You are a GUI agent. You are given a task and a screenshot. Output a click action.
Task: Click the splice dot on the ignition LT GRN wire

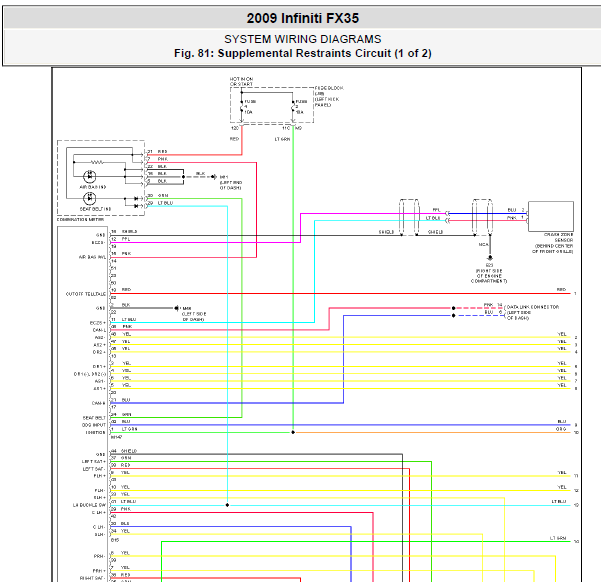pyautogui.click(x=293, y=432)
